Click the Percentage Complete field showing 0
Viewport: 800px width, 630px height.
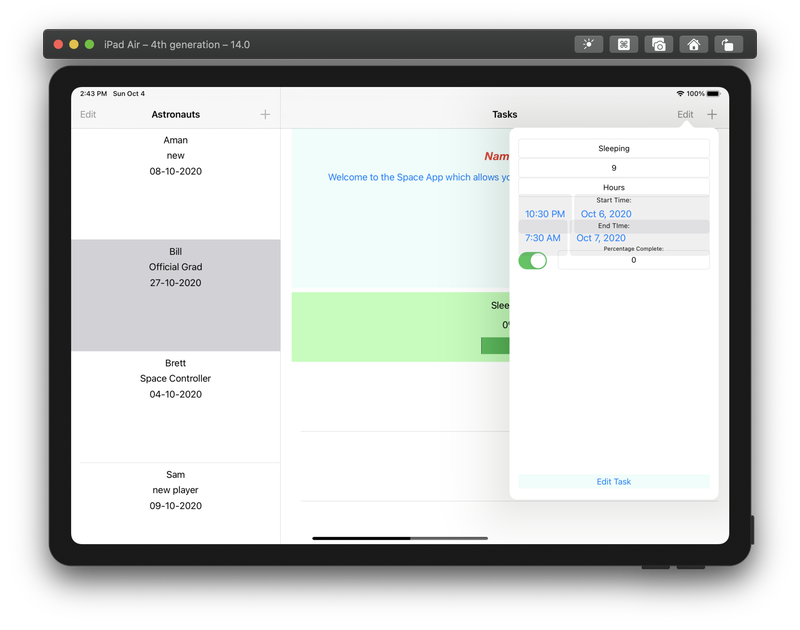click(633, 260)
